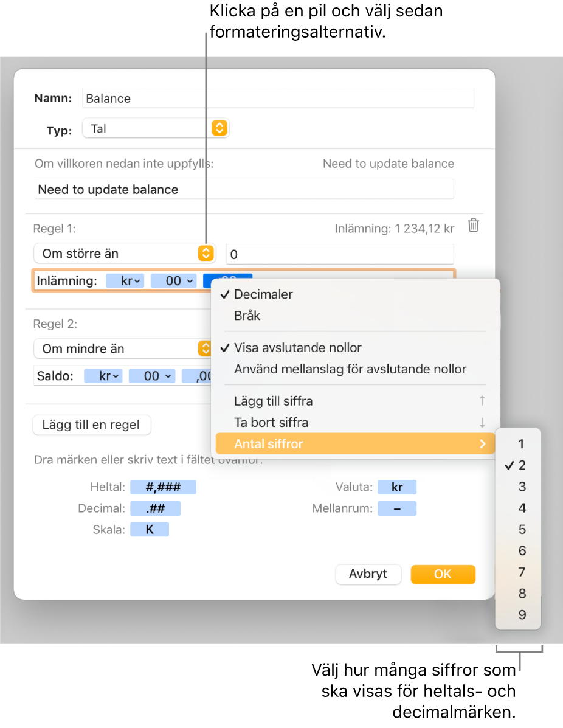Expand the kr token arrow in Saldo field

coord(116,376)
